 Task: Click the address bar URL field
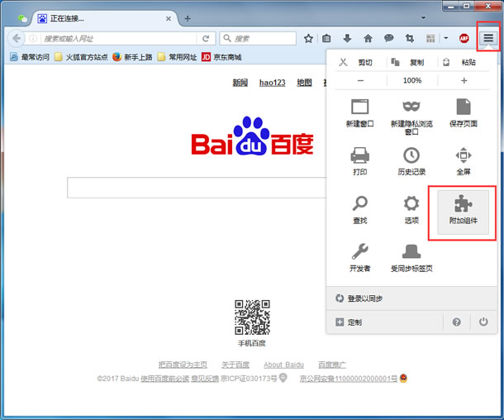coord(118,39)
